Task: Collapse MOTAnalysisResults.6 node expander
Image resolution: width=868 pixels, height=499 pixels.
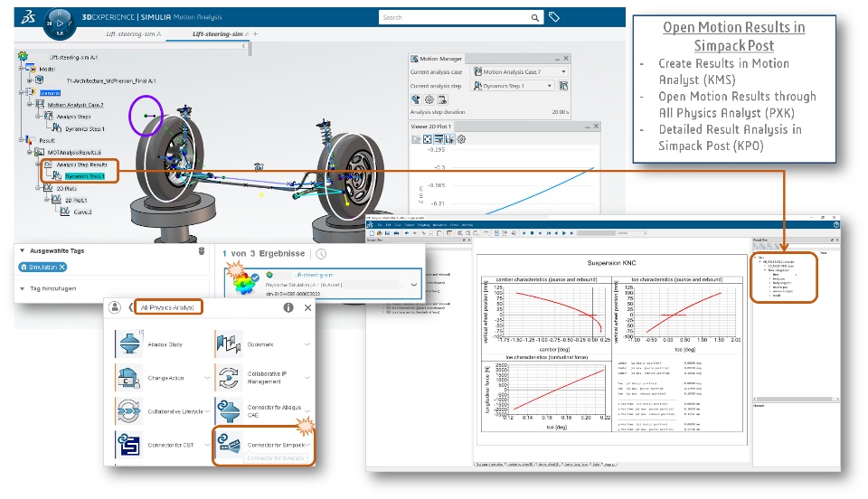Action: (30, 152)
